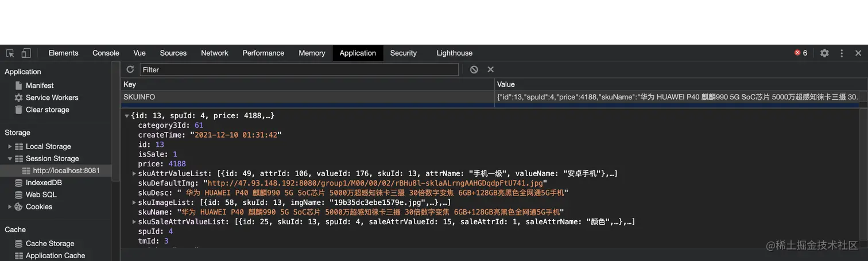Focus the Filter input field
The image size is (868, 261).
point(299,69)
